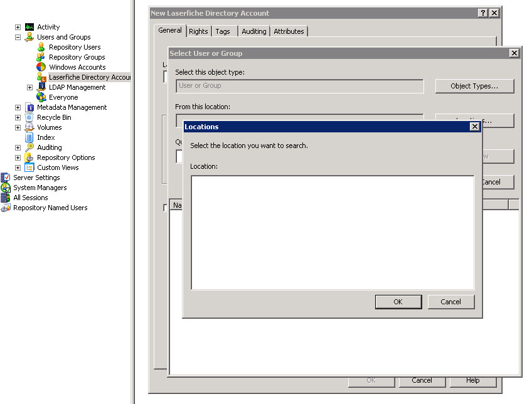Select 'Recycle Bin' tree label
The width and height of the screenshot is (532, 404).
(55, 117)
